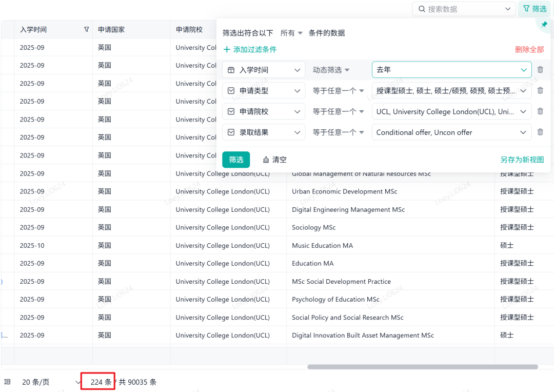This screenshot has width=554, height=392.
Task: Click trash icon beside 申请院校 condition
Action: point(540,111)
